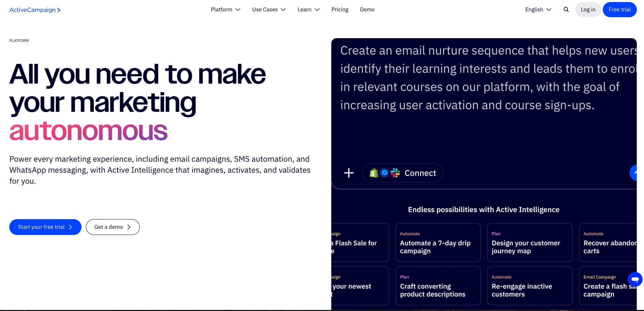Click Start your free trial button

45,227
